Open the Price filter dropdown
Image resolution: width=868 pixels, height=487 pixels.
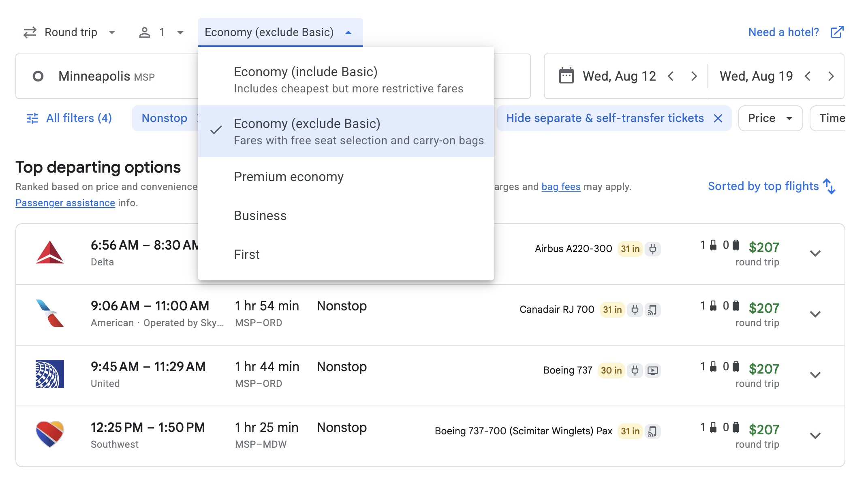click(770, 118)
